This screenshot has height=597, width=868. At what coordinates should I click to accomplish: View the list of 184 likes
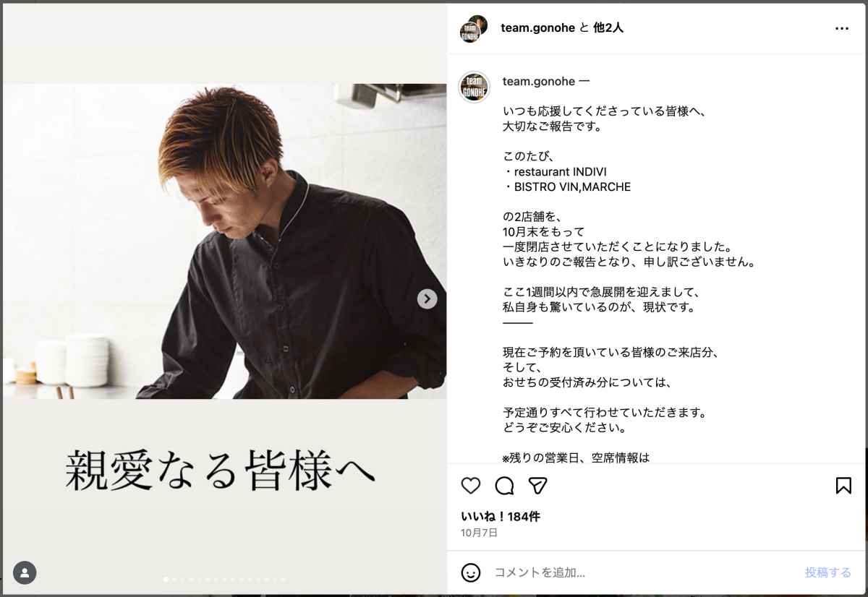[x=501, y=517]
